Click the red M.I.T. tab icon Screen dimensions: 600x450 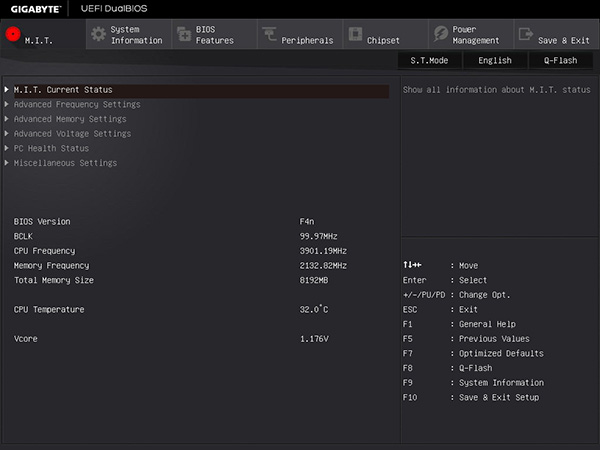tap(13, 34)
